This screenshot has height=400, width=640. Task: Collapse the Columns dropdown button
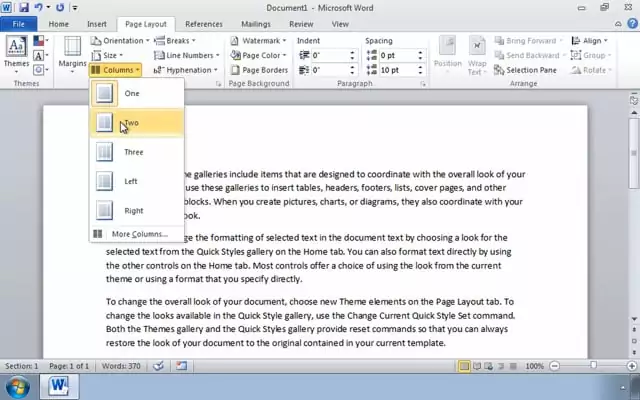coord(116,70)
